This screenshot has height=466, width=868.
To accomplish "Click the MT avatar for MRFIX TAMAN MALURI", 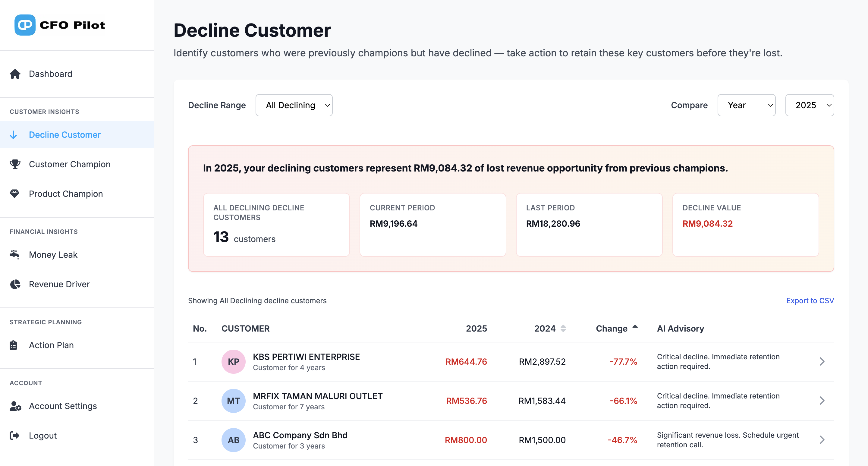I will pos(233,401).
